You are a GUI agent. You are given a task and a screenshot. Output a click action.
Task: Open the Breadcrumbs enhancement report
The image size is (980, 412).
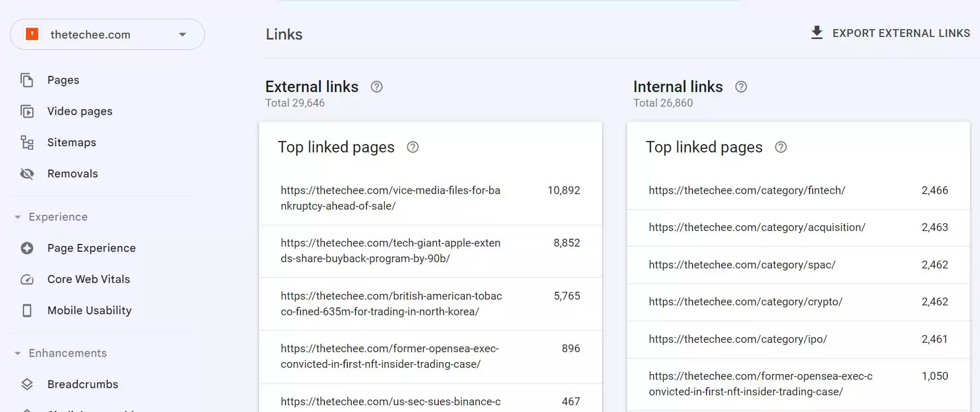(x=83, y=384)
